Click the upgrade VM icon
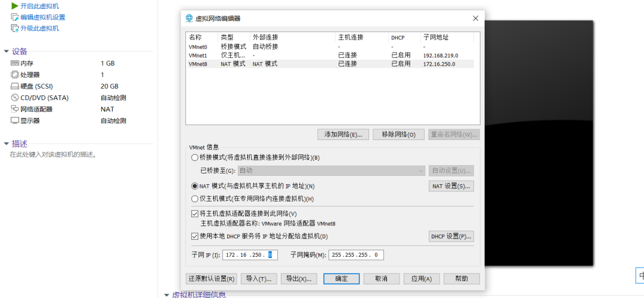 tap(14, 29)
